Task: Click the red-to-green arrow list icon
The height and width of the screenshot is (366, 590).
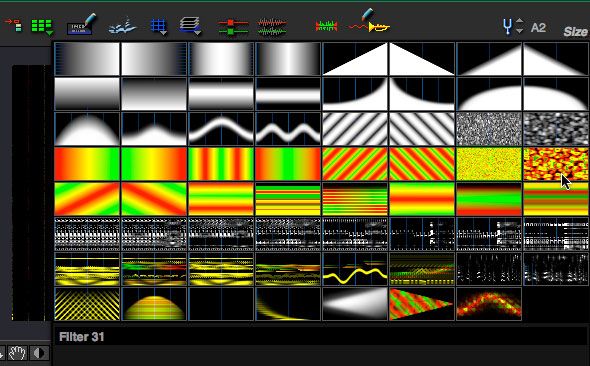Action: (x=14, y=25)
